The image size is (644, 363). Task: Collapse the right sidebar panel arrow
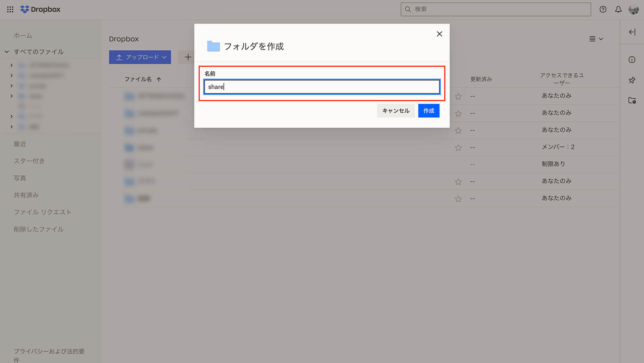[x=632, y=32]
